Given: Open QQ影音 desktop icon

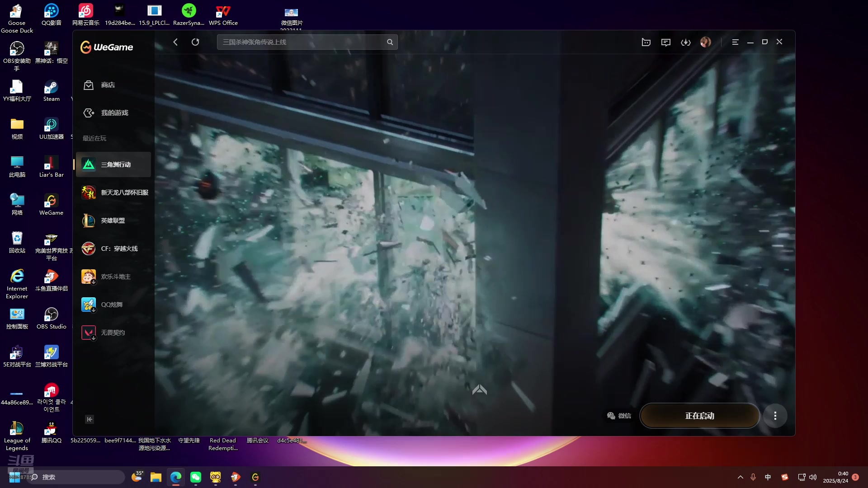Looking at the screenshot, I should click(51, 15).
